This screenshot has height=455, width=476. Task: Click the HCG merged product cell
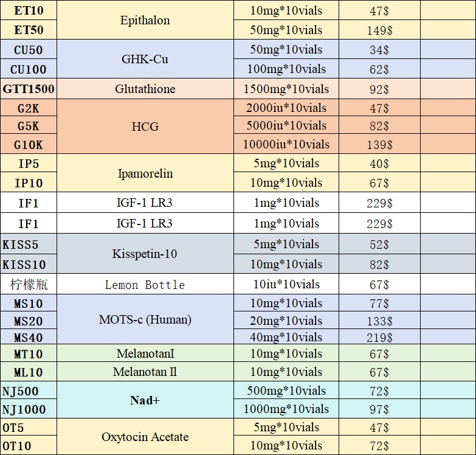point(145,127)
